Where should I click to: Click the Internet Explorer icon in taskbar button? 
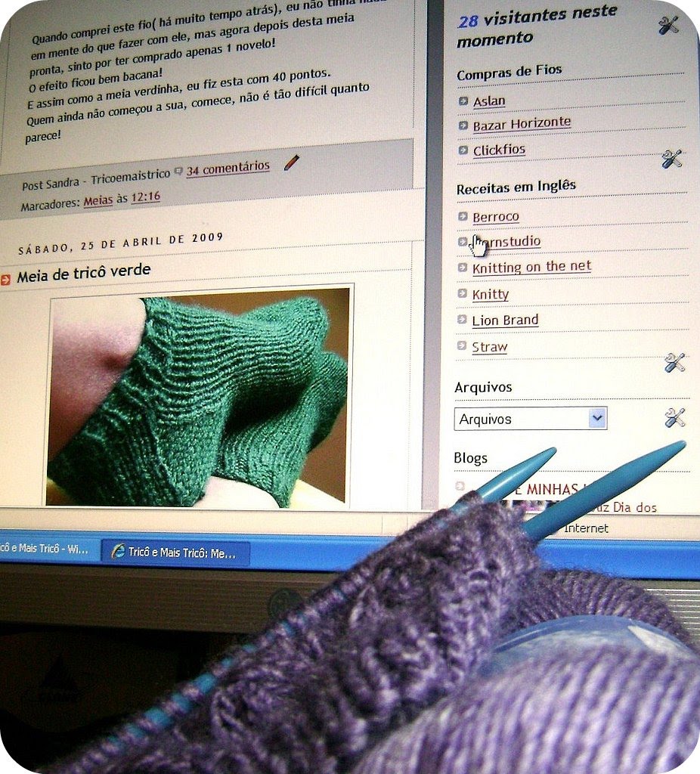click(x=118, y=551)
